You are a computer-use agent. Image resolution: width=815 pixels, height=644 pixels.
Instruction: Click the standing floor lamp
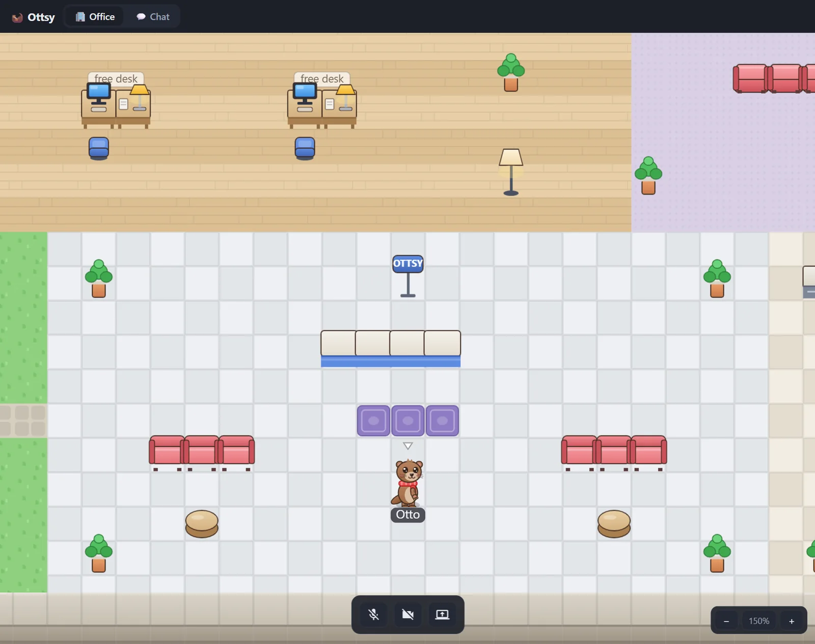pyautogui.click(x=511, y=172)
